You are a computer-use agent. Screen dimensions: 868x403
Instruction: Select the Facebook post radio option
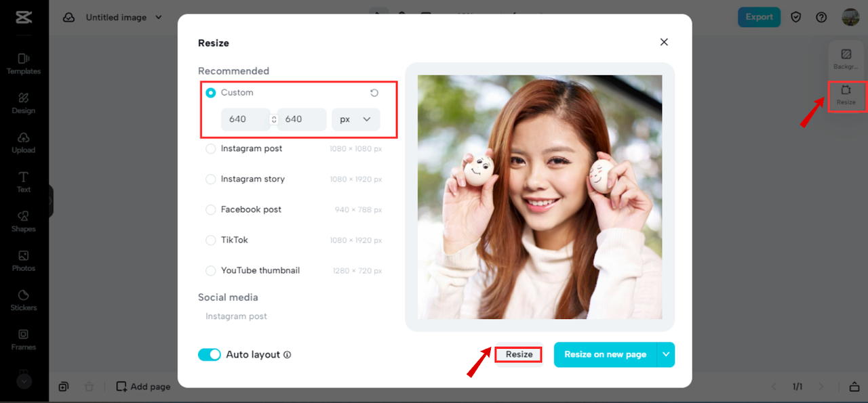[211, 209]
